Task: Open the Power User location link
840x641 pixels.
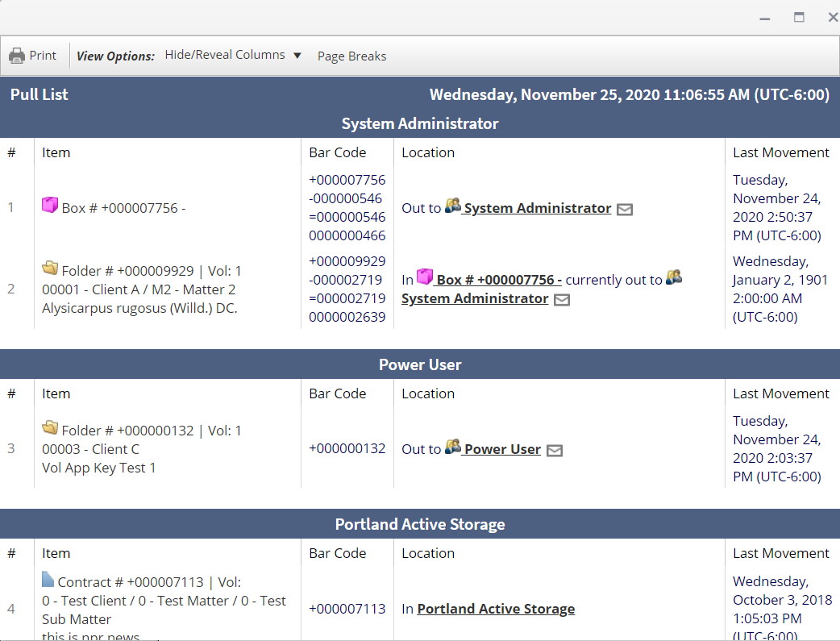Action: [502, 449]
